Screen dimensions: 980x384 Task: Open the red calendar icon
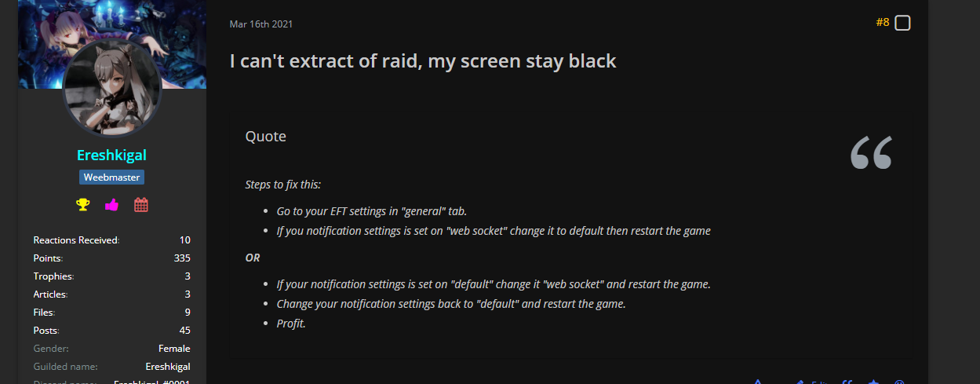[141, 205]
